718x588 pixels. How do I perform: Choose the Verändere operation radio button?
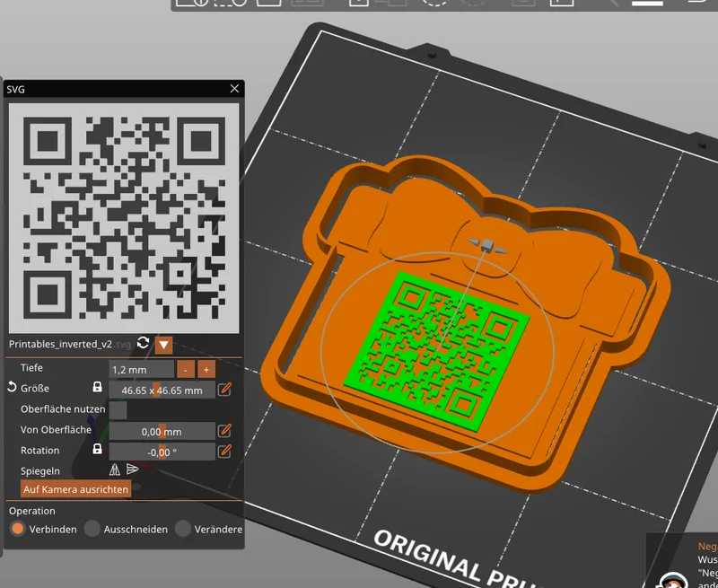(x=183, y=529)
